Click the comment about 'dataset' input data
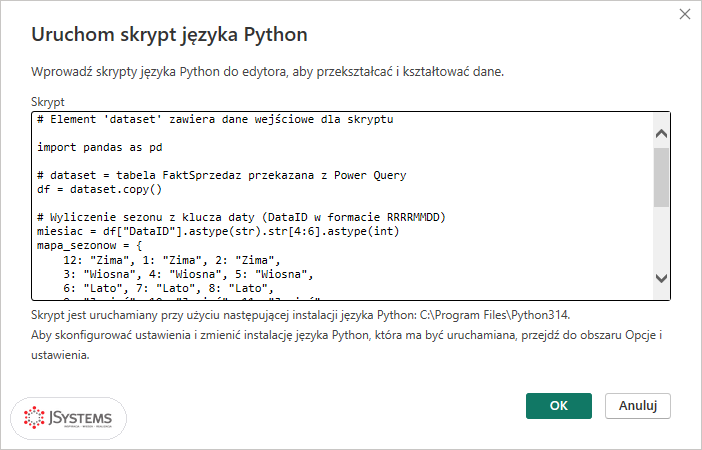Viewport: 702px width, 450px height. tap(215, 120)
